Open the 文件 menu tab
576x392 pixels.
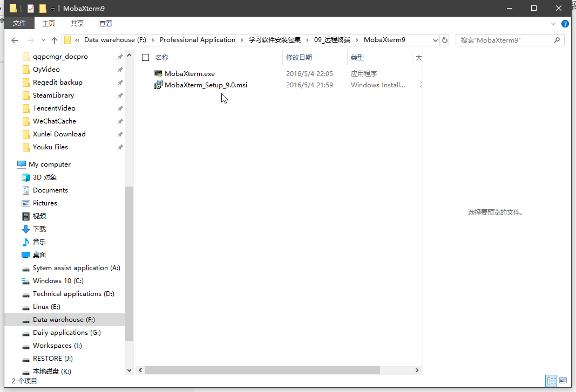19,24
